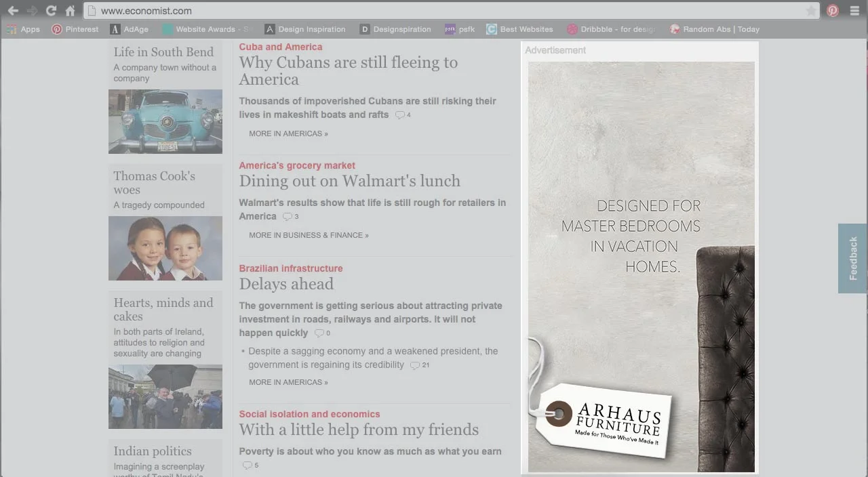Open 'Life in South Bend' sidebar story
The height and width of the screenshot is (477, 868).
[x=163, y=52]
